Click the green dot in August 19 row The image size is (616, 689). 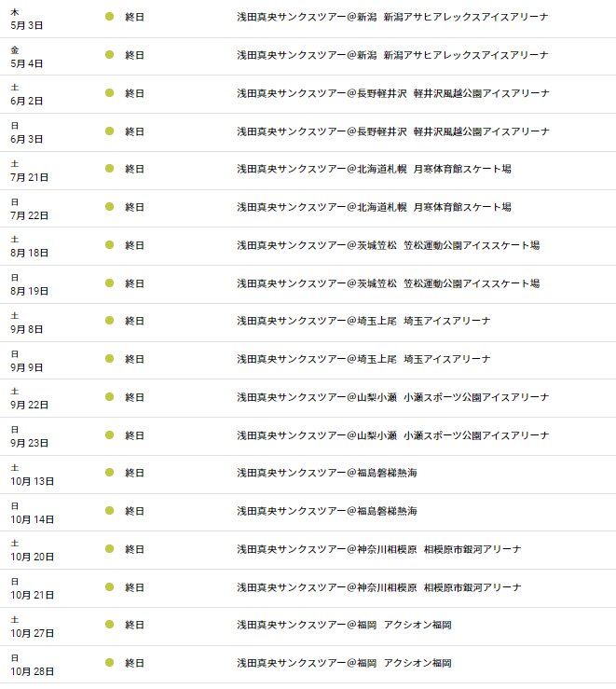tap(109, 283)
